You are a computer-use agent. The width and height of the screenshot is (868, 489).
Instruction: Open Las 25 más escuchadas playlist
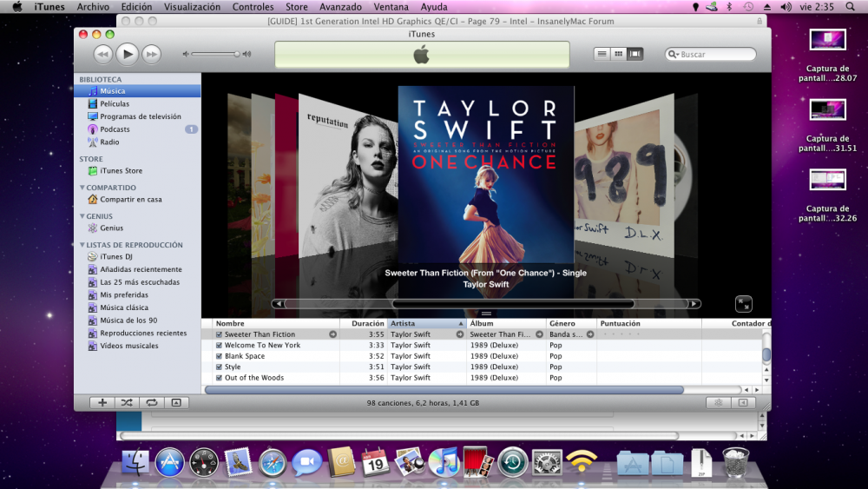[x=137, y=282]
